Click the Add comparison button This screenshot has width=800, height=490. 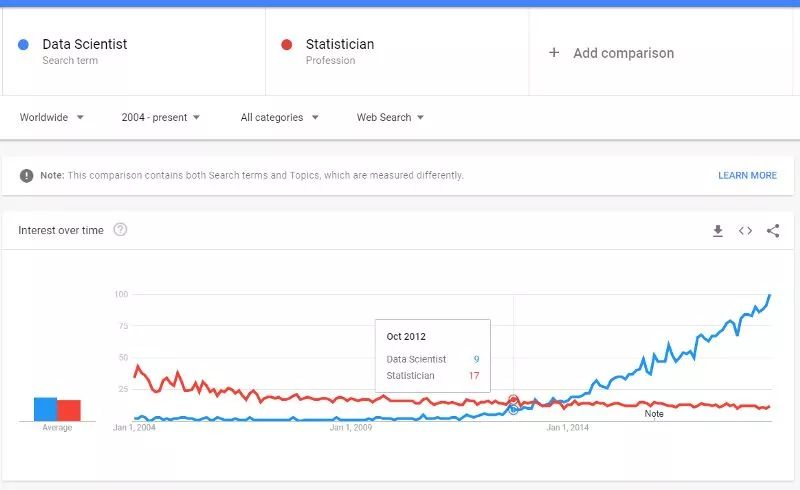[623, 53]
